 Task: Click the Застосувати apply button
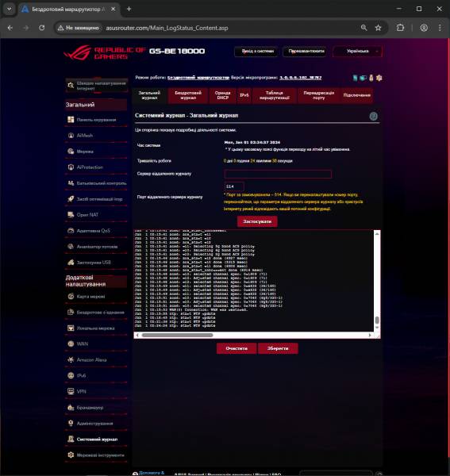[257, 221]
